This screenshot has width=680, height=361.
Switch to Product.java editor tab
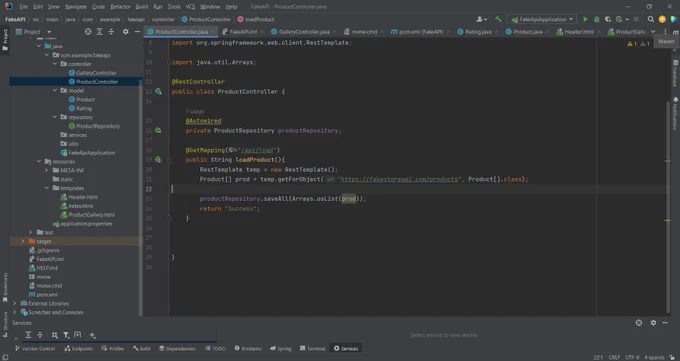(x=526, y=32)
